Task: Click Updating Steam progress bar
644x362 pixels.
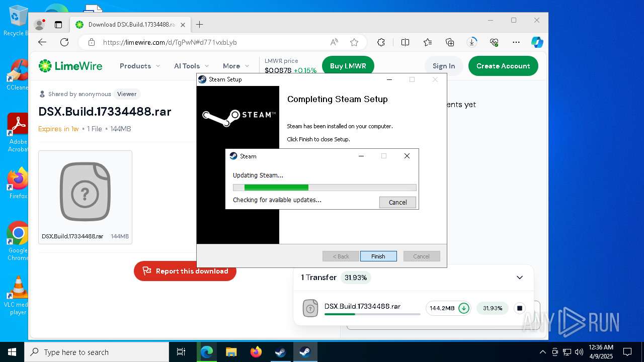Action: tap(325, 188)
